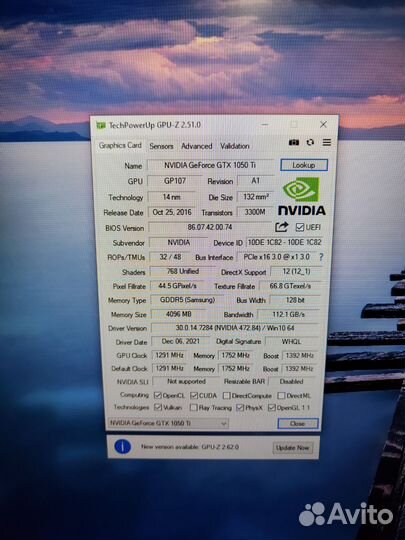Click the Default Clock row Memory 1752 MHz
This screenshot has height=540, width=405.
[236, 368]
